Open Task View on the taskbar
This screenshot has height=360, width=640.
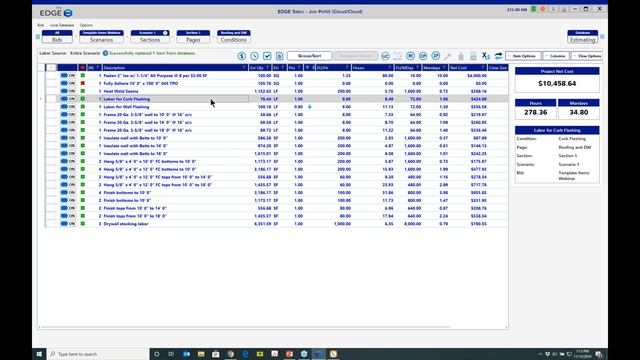coord(171,354)
